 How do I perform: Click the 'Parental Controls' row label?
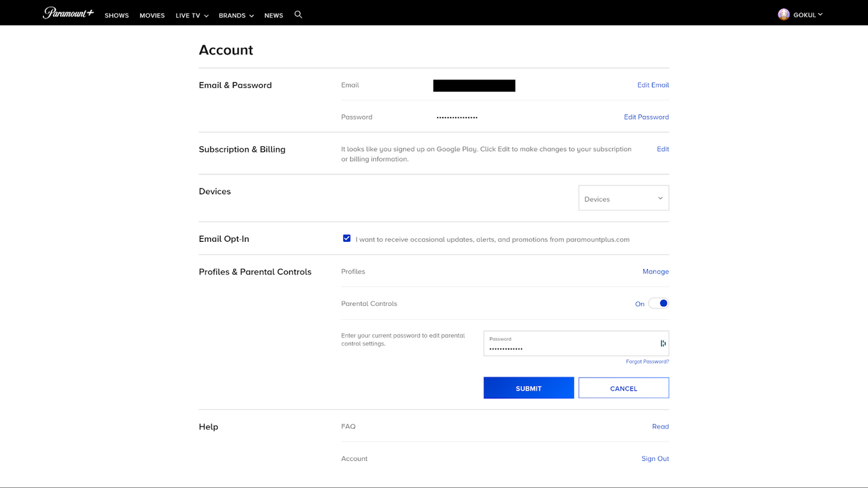(369, 303)
